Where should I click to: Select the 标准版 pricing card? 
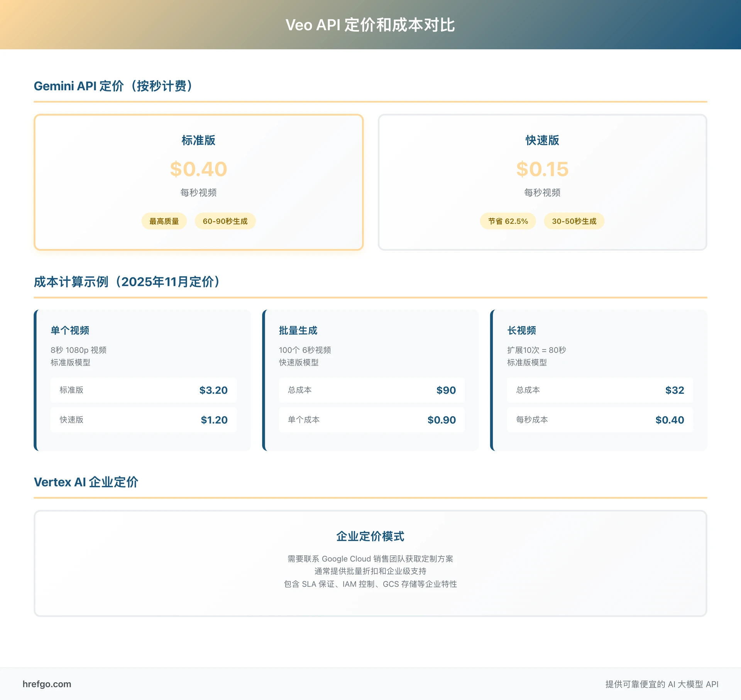coord(199,181)
